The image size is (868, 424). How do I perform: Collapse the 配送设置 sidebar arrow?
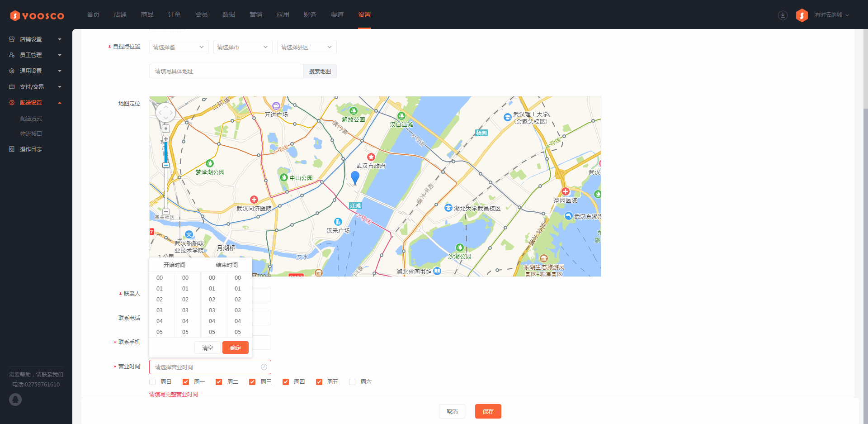pos(60,103)
